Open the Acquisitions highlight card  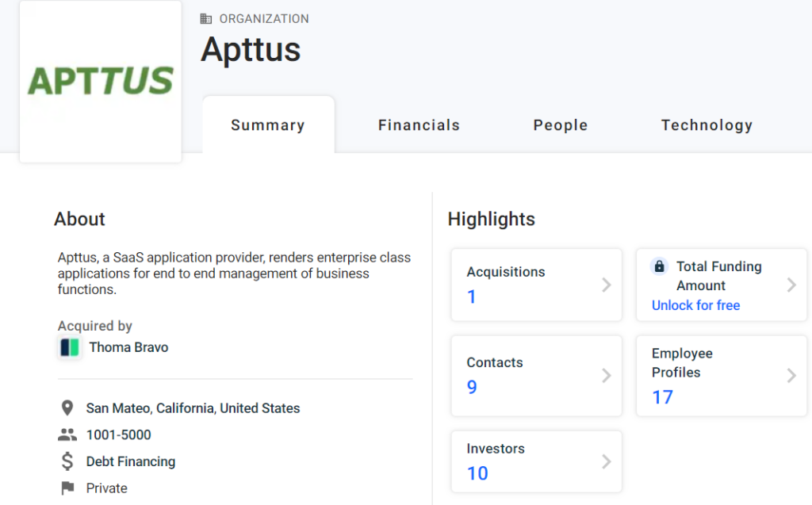tap(537, 285)
